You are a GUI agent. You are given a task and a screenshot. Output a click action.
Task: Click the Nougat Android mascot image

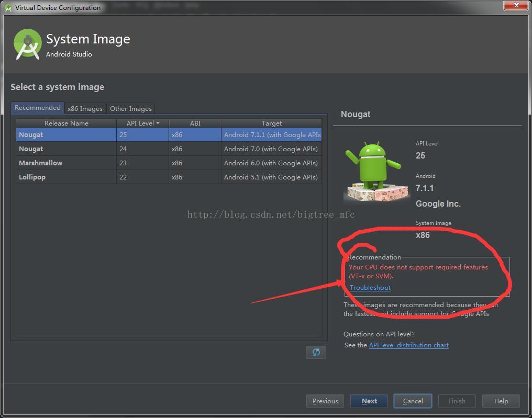coord(375,172)
